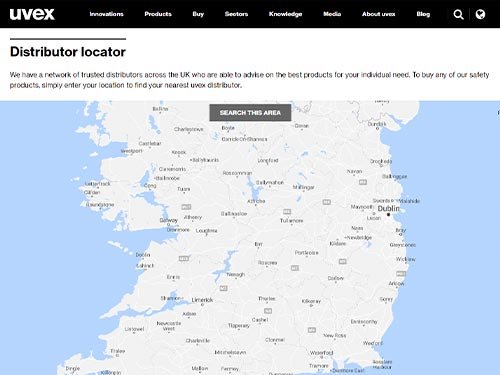The height and width of the screenshot is (375, 500).
Task: Click the Galway label on the map
Action: 169,220
